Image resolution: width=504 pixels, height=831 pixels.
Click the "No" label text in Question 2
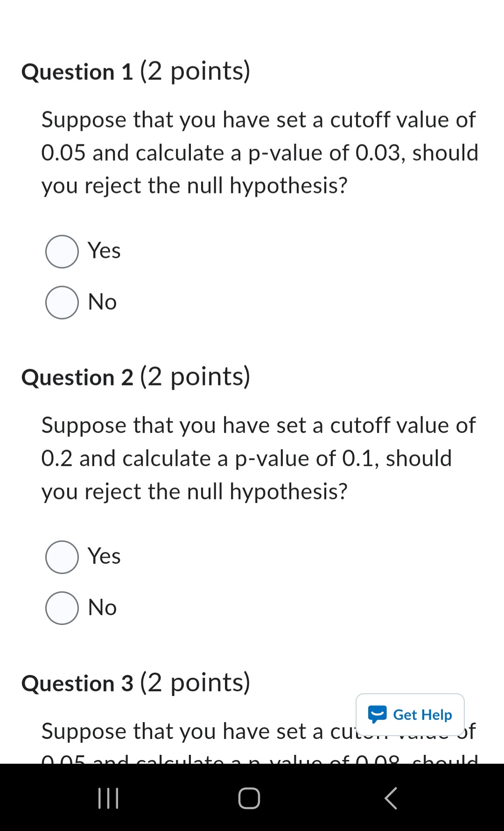[102, 607]
